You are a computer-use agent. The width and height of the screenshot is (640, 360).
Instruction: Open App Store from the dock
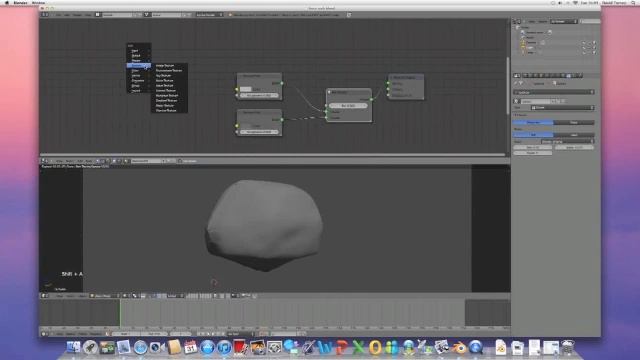(x=207, y=348)
